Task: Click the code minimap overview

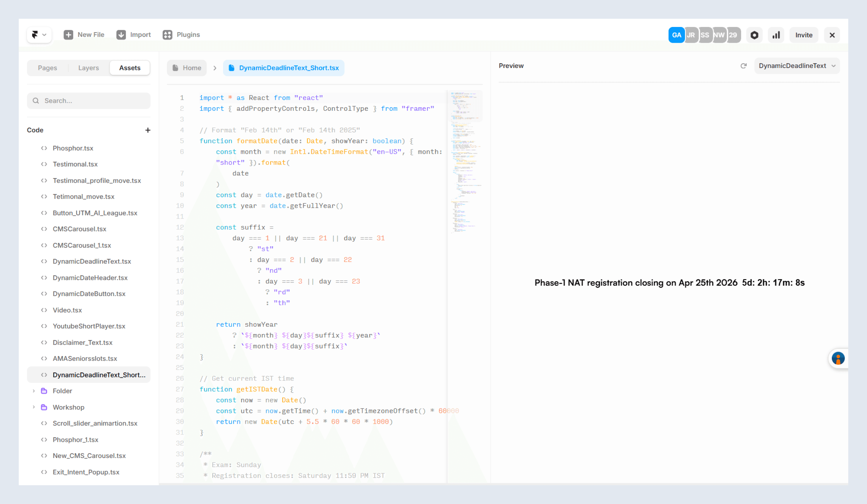Action: (465, 162)
